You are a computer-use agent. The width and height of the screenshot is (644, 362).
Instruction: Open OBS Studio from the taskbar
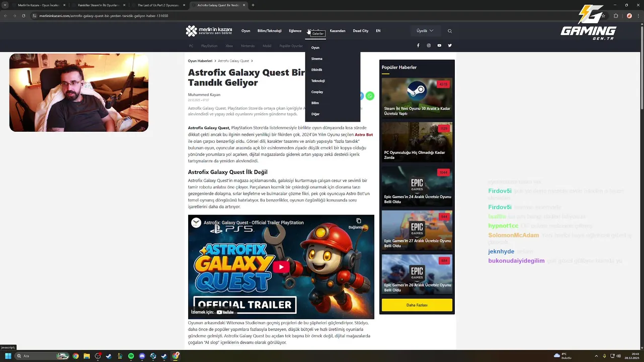(x=98, y=356)
